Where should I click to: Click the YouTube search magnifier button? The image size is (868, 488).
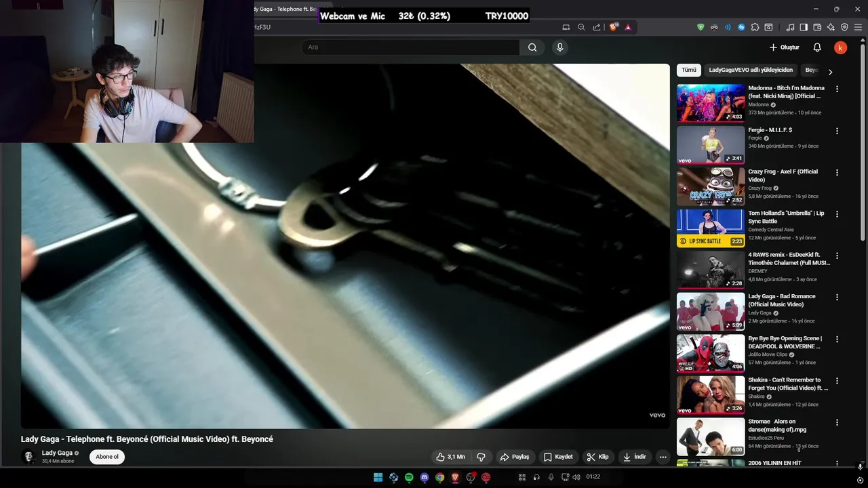point(532,47)
